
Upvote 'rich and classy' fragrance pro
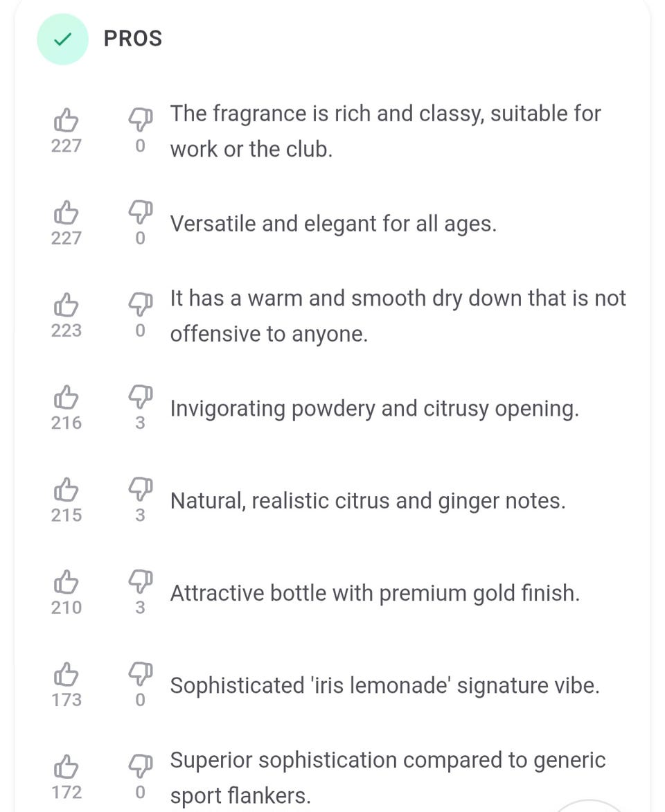66,120
